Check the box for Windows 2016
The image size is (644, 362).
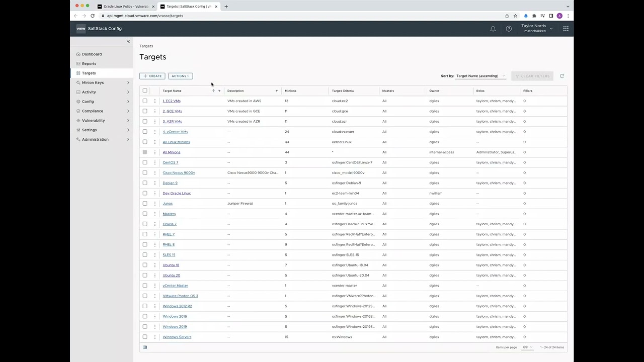[145, 316]
